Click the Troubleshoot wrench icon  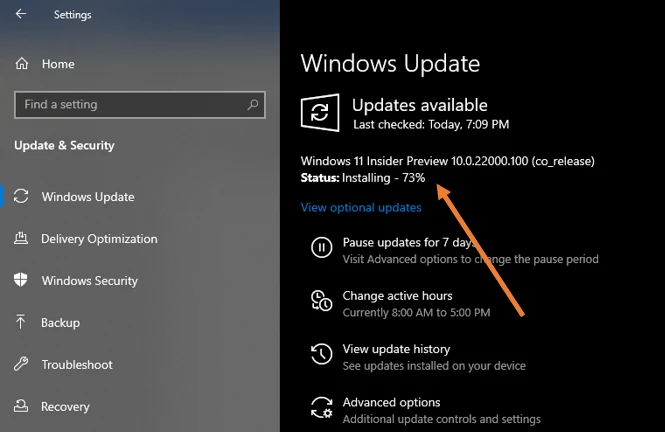click(x=21, y=364)
